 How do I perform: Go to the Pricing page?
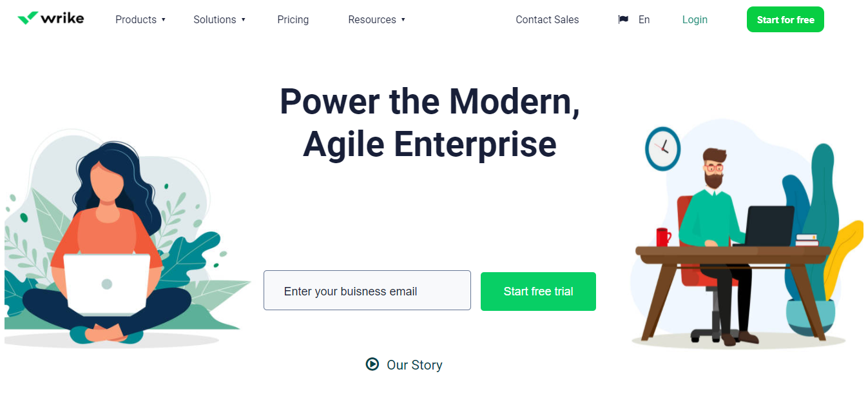(x=293, y=19)
